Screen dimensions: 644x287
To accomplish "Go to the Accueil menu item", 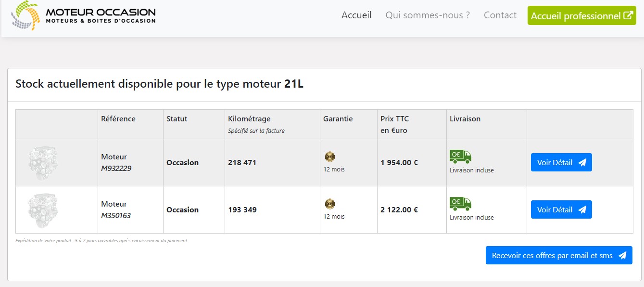I will 356,15.
